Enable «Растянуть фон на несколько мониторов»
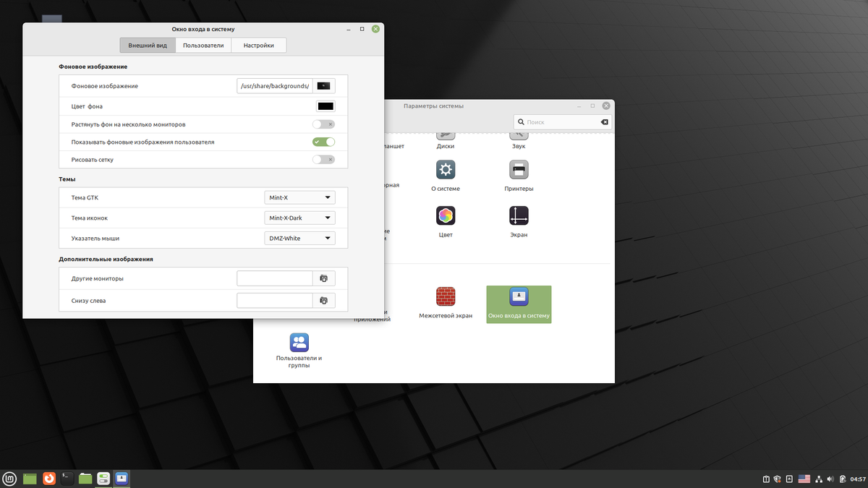 coord(323,124)
